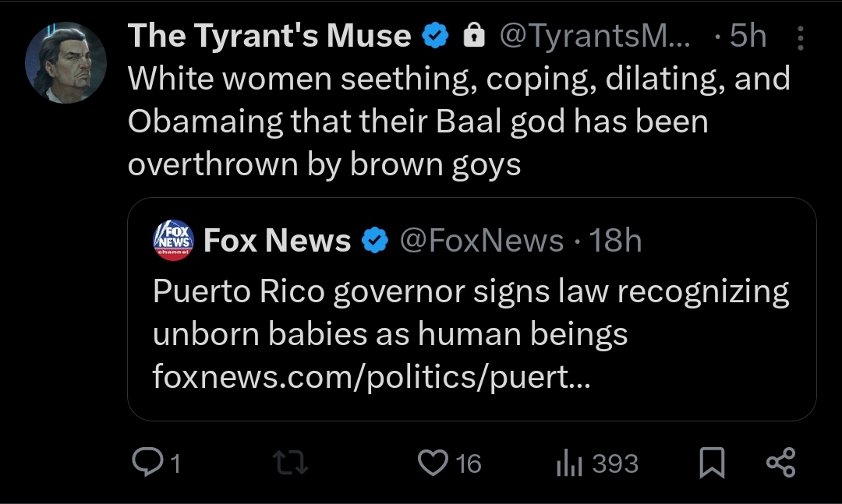Click the Fox News display name
842x504 pixels.
[277, 240]
